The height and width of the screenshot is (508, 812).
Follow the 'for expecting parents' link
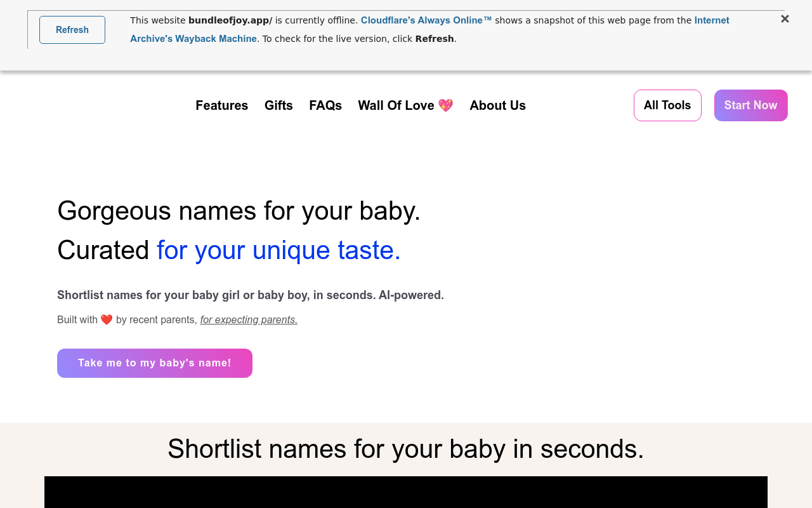(x=249, y=320)
